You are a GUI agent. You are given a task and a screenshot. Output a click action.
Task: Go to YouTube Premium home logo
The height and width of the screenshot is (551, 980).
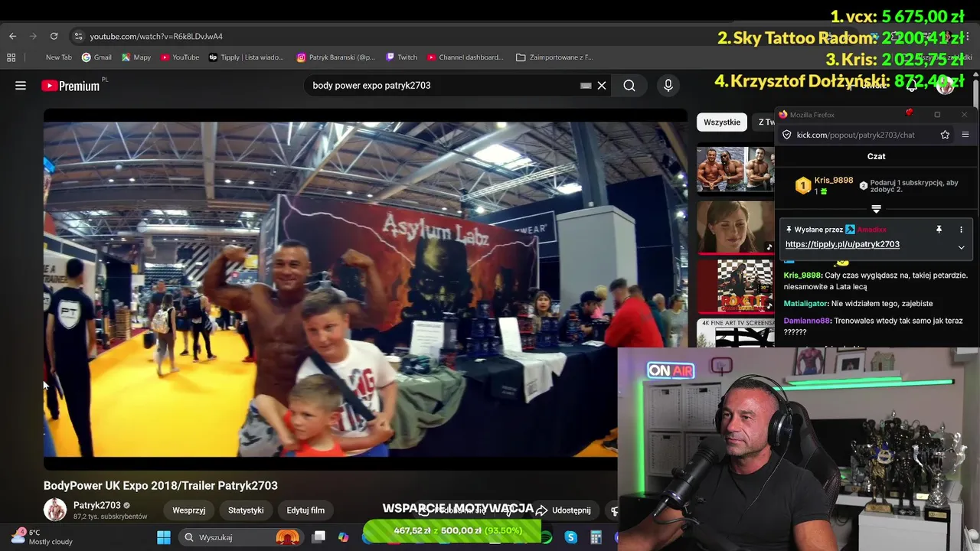point(70,86)
